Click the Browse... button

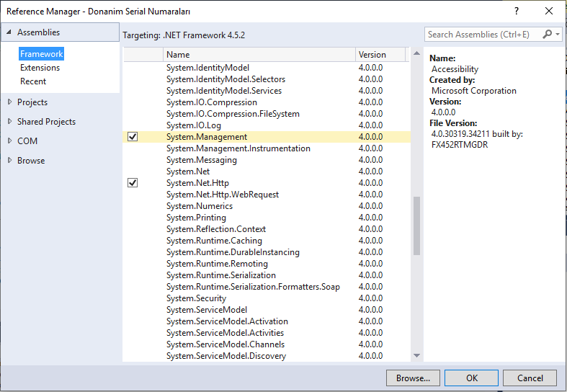click(x=413, y=378)
